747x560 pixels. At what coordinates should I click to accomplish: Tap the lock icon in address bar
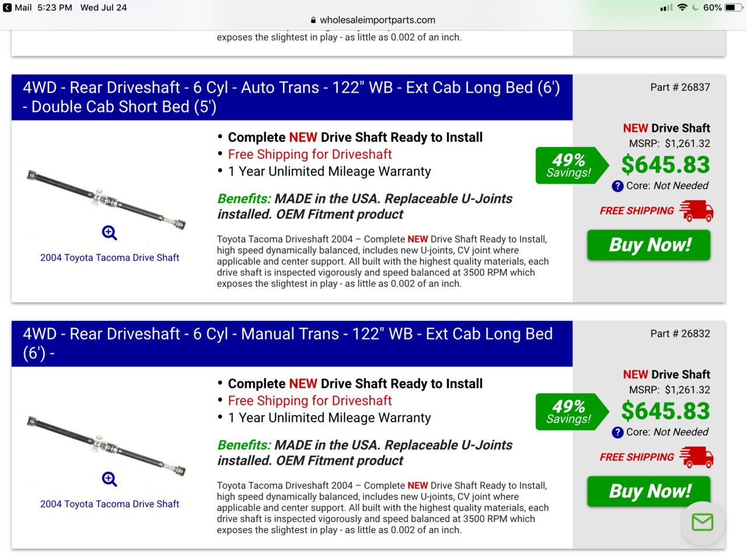coord(313,20)
